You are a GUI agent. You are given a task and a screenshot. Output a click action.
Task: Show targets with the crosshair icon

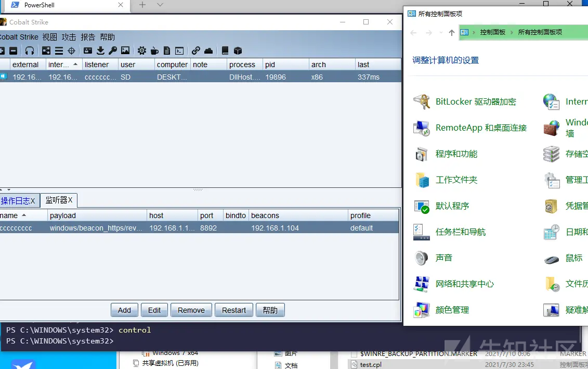72,50
